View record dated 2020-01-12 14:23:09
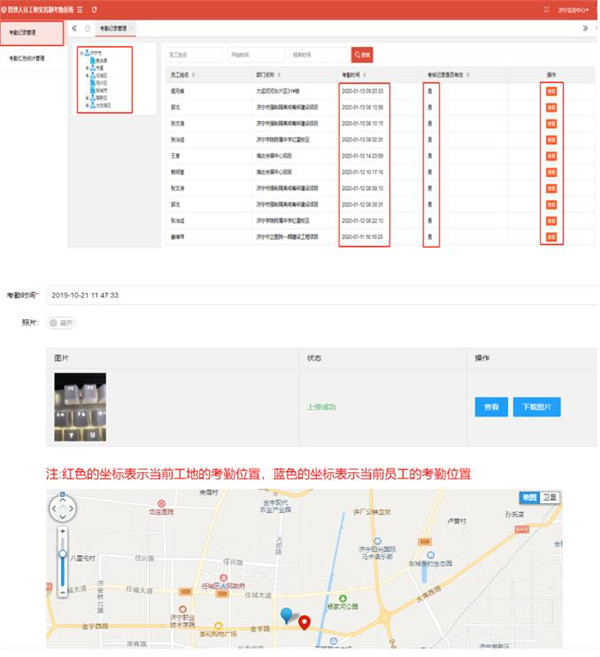 (x=551, y=156)
